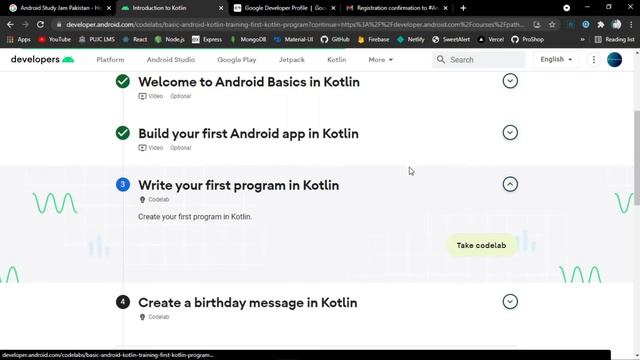This screenshot has height=360, width=640.
Task: Open the React bookmark
Action: [x=135, y=40]
